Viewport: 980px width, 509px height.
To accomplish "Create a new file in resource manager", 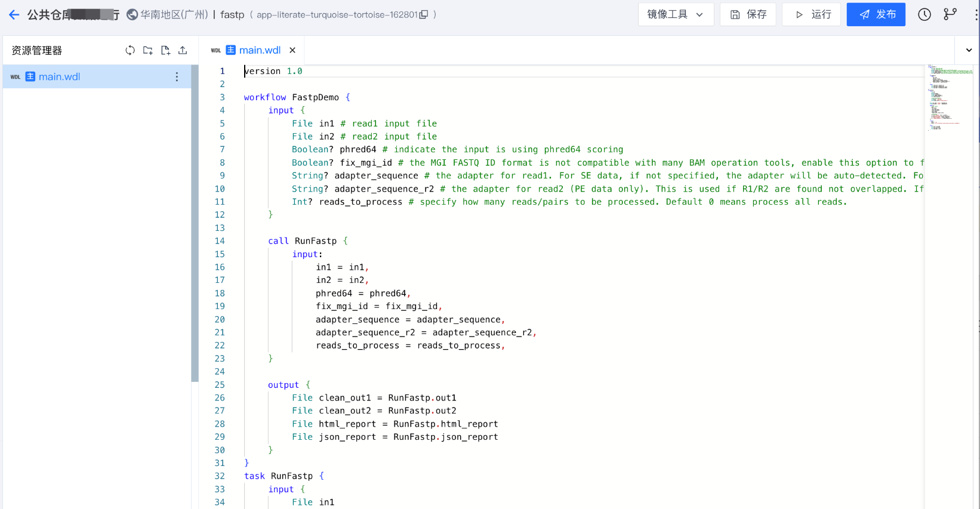I will [x=165, y=51].
